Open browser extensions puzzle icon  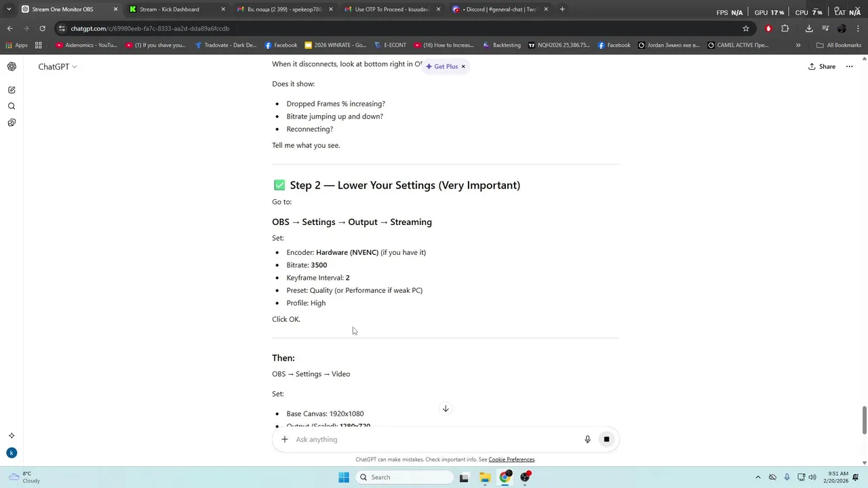click(x=785, y=28)
